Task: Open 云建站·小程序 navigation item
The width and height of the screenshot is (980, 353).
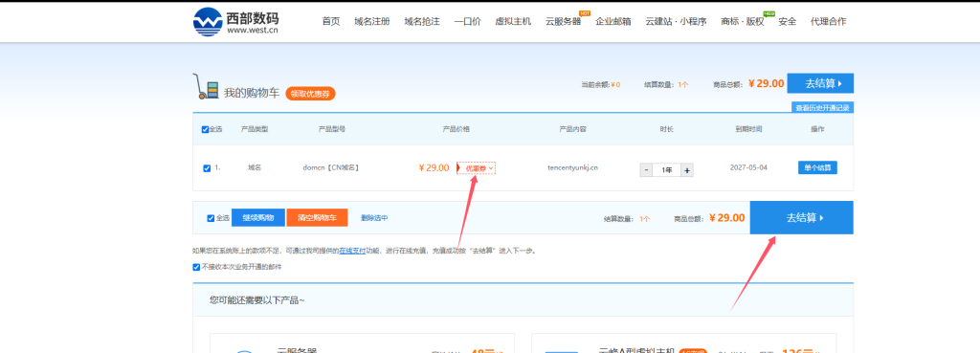Action: tap(676, 21)
